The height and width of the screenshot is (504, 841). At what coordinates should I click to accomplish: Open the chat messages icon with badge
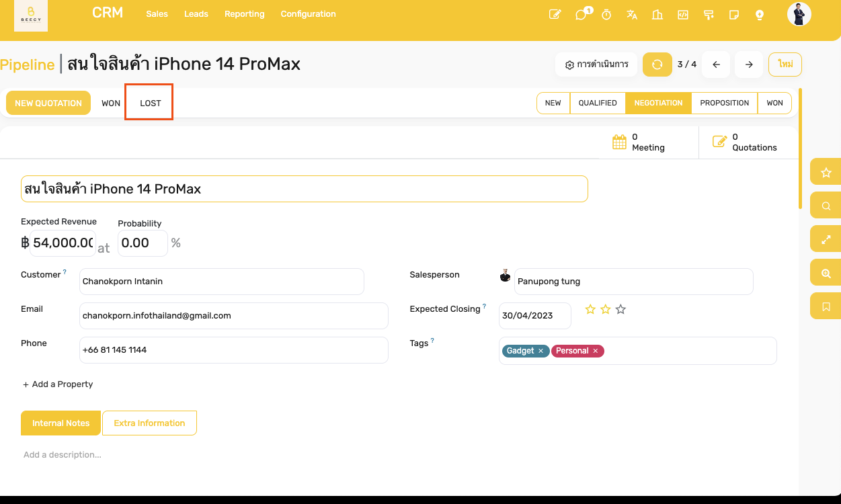click(x=582, y=14)
